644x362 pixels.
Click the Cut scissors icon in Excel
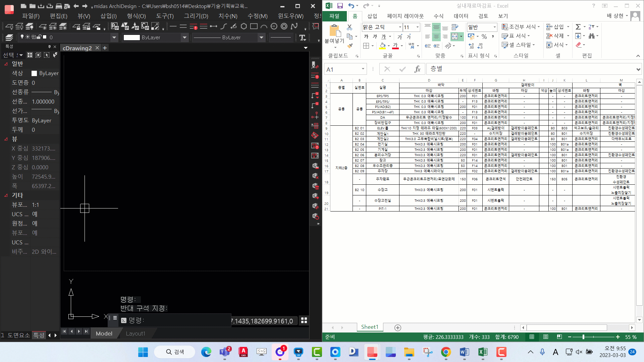point(350,27)
